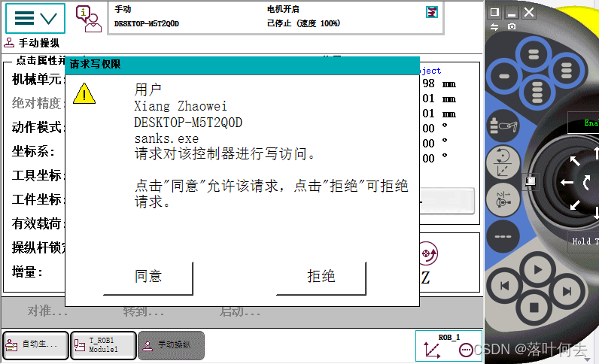Viewport: 599px width, 364px height.
Task: Click the teal icon in status bar corner
Action: pyautogui.click(x=432, y=12)
